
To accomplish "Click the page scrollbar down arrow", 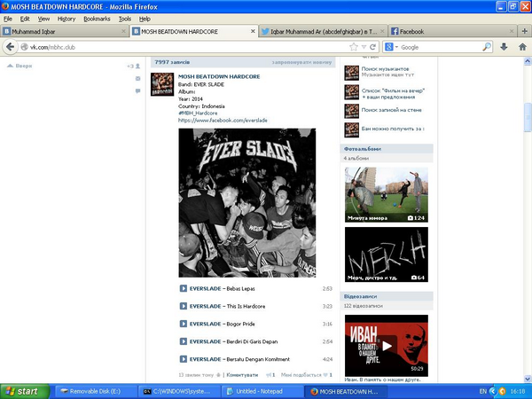I will 528,379.
